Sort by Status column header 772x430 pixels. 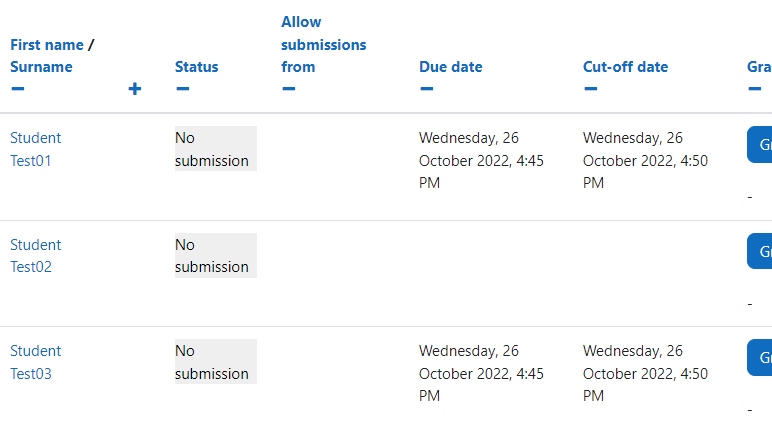tap(196, 67)
